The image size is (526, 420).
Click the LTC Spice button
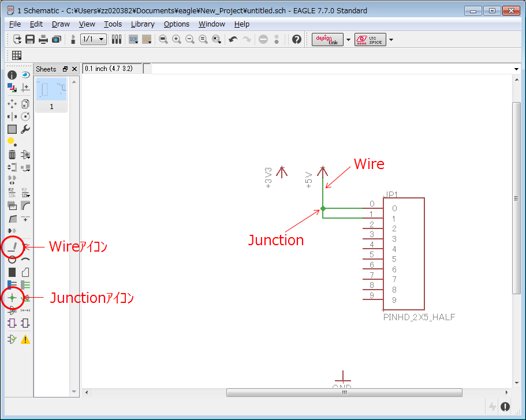[x=370, y=40]
